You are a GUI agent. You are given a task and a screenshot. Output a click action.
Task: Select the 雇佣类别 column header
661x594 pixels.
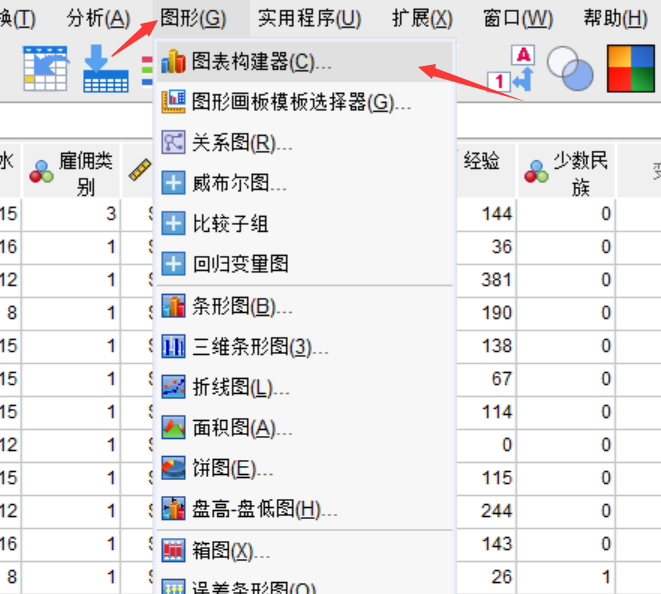71,172
